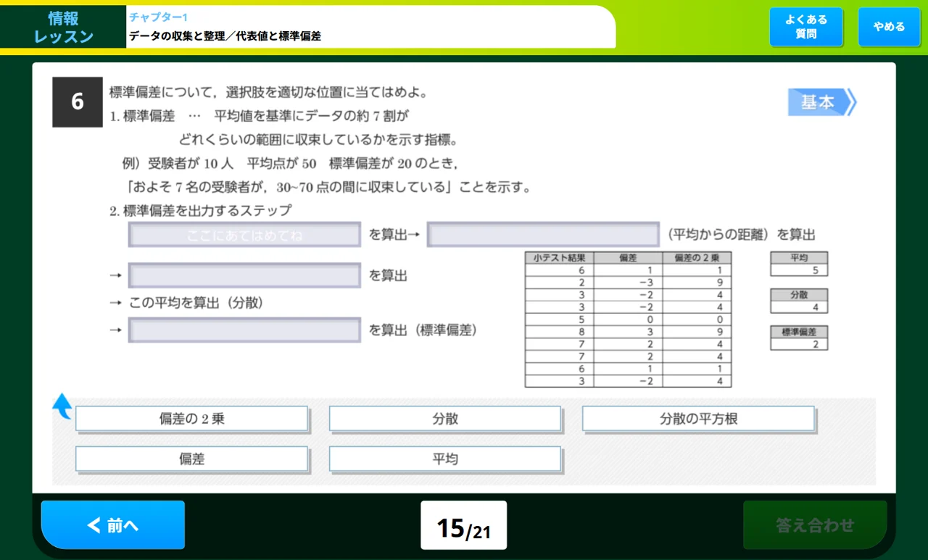The width and height of the screenshot is (928, 560).
Task: Select the 偏差 answer choice
Action: (192, 459)
